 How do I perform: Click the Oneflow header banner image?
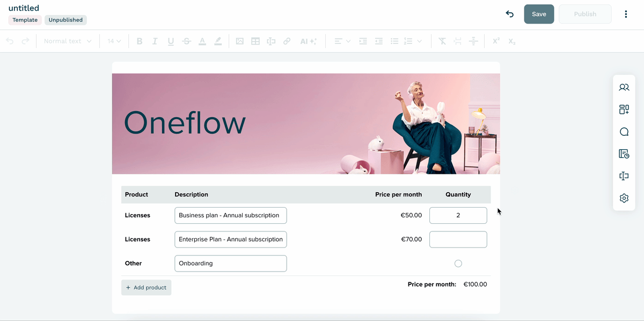click(306, 123)
